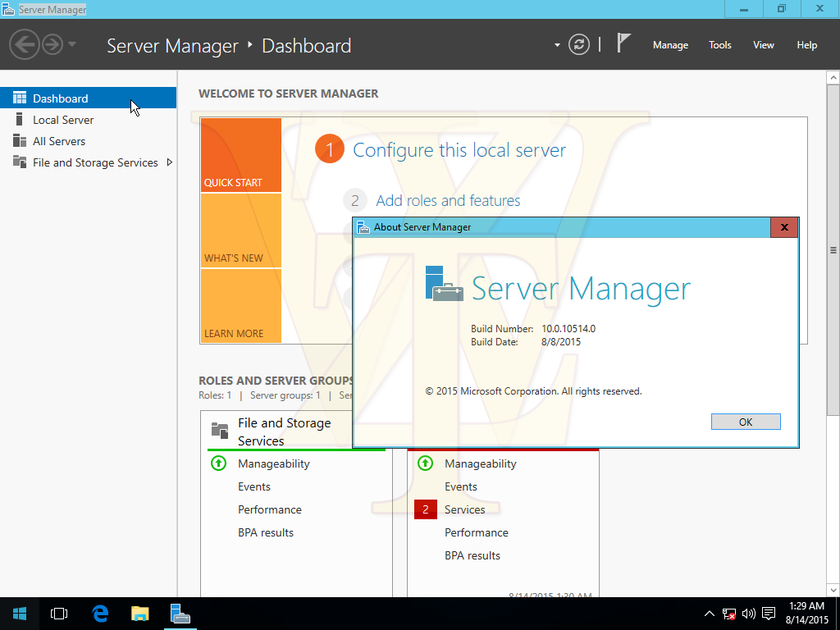Click the Task View taskbar icon
The height and width of the screenshot is (630, 840).
(x=59, y=614)
